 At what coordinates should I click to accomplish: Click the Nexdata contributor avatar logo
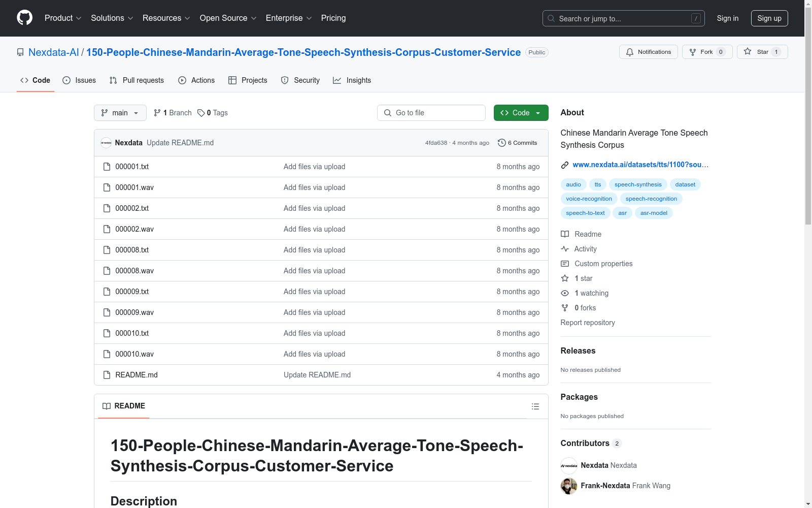point(569,465)
